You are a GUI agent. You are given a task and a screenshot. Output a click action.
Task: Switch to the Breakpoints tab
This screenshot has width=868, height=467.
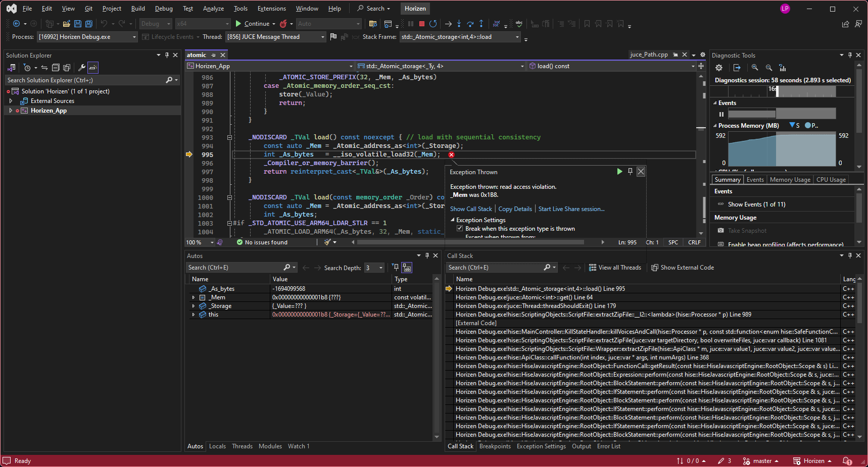495,446
